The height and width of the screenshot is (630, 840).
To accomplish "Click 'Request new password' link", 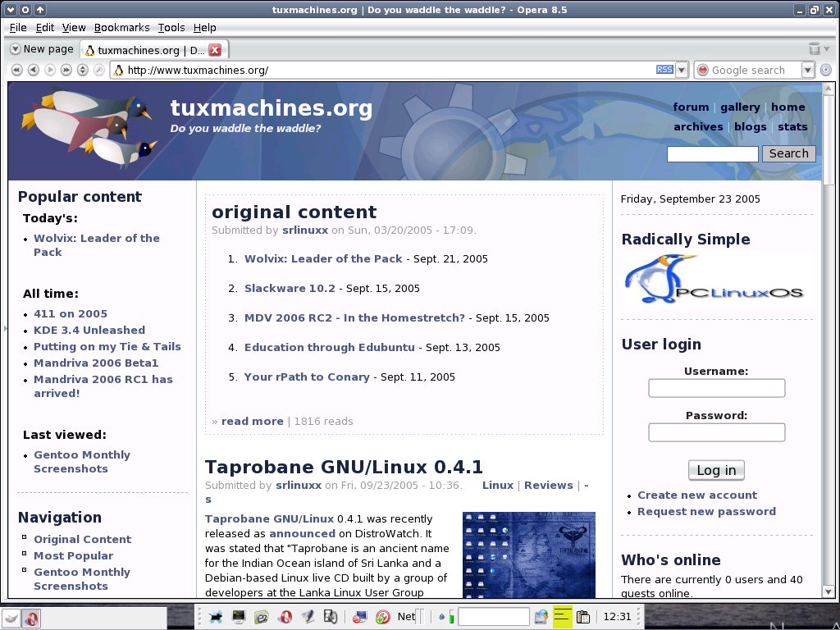I will click(x=706, y=512).
